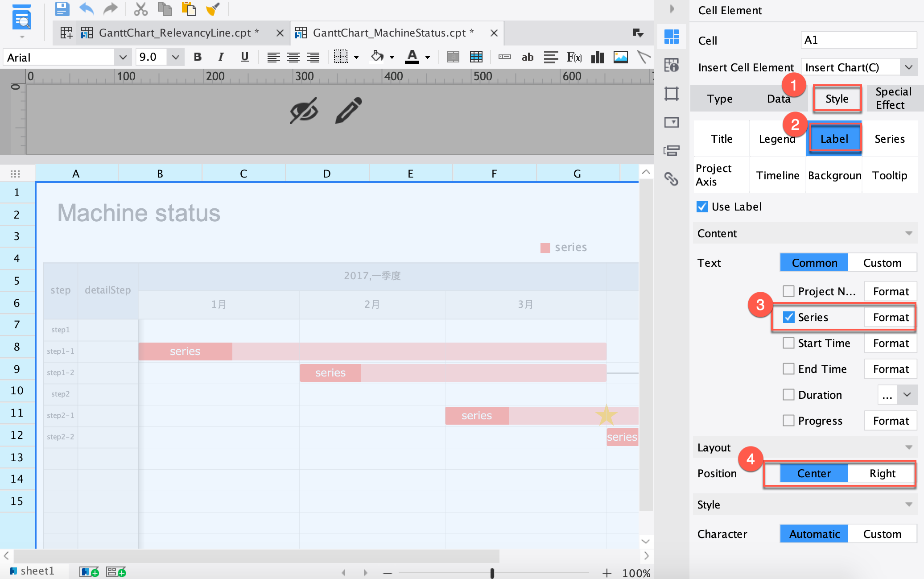This screenshot has height=579, width=924.
Task: Apply bold formatting to the cell
Action: coord(197,57)
